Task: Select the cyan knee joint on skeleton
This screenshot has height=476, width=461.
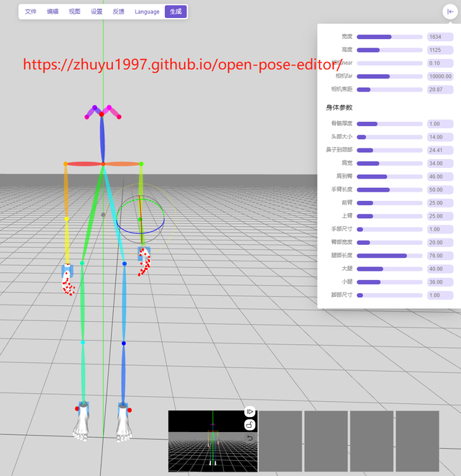Action: point(83,343)
